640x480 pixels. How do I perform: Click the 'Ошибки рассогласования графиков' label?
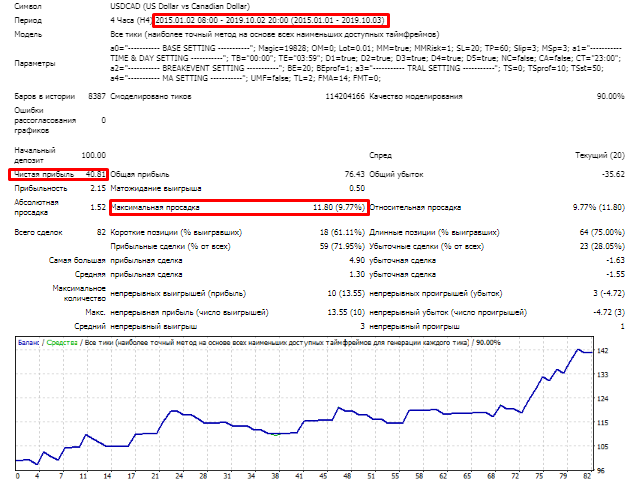(x=45, y=120)
